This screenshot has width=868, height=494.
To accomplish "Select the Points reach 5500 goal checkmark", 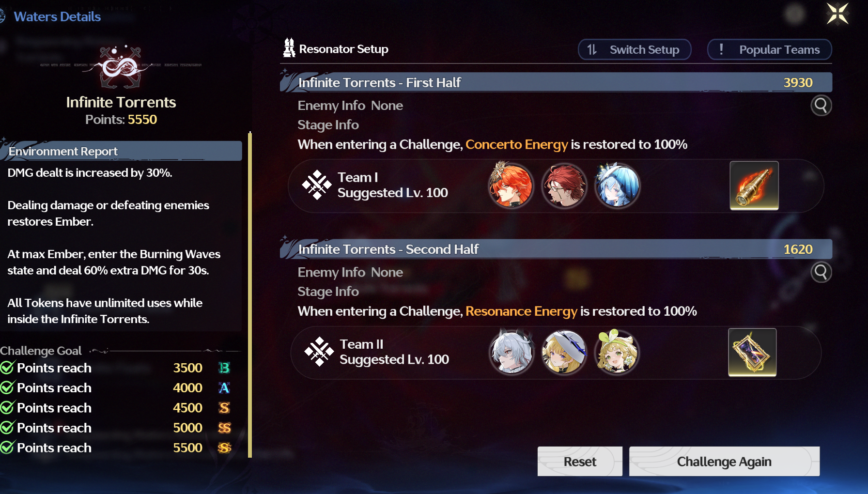I will [7, 448].
